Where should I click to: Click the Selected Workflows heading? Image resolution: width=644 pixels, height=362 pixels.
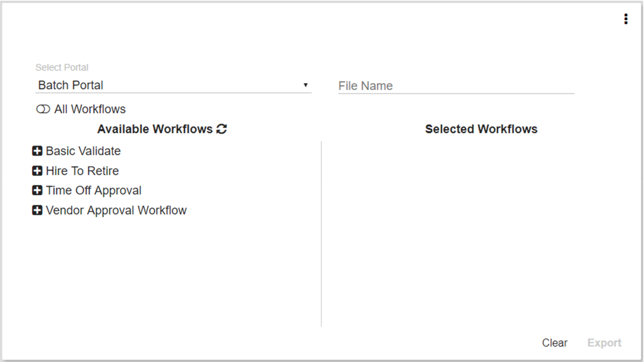click(x=481, y=129)
